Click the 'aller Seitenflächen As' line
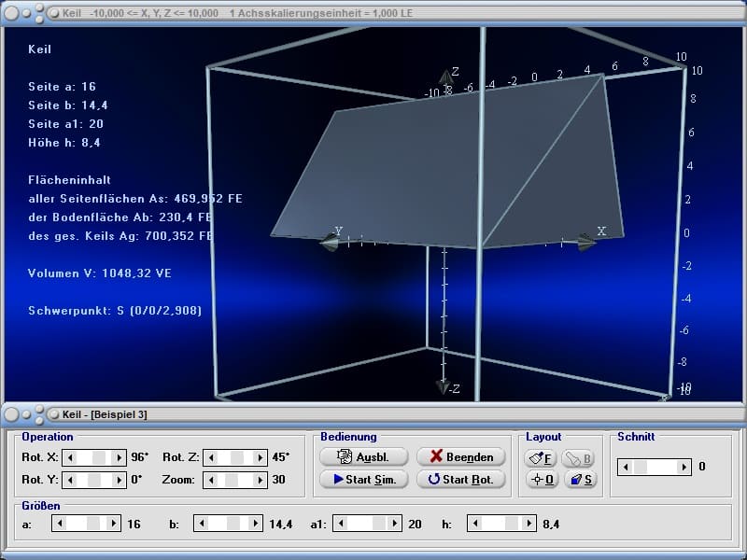The width and height of the screenshot is (747, 560). [x=135, y=199]
